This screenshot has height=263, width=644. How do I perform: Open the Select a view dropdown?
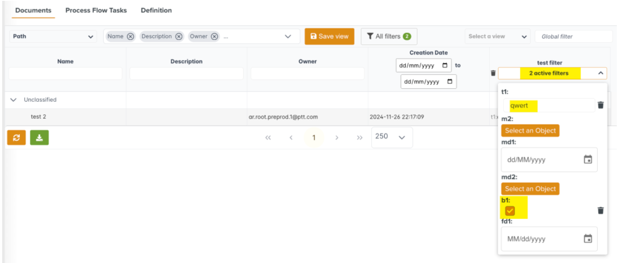coord(497,37)
